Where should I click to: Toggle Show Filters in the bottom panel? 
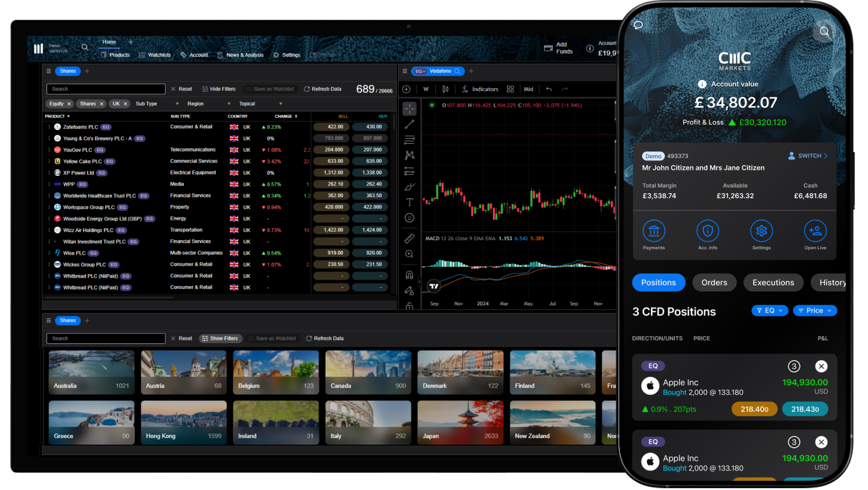click(220, 338)
